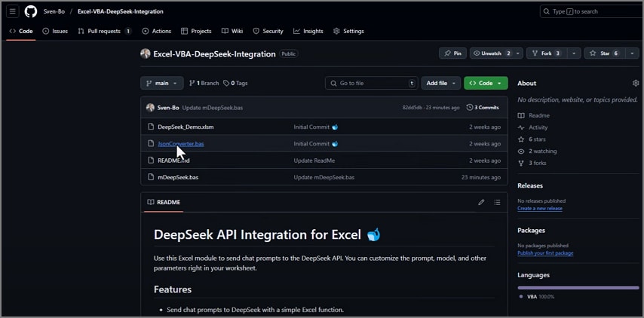Fork the repository with the Fork button
This screenshot has height=318, width=644.
click(547, 54)
